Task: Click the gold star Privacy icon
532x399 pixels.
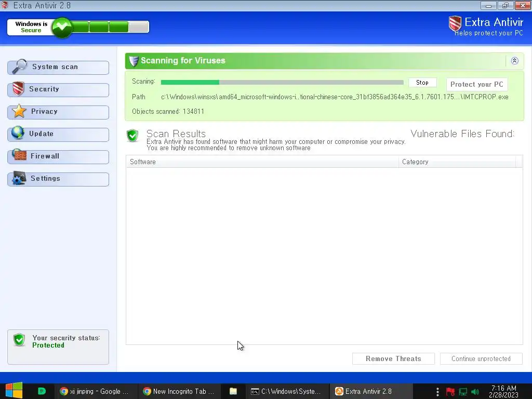Action: point(19,111)
